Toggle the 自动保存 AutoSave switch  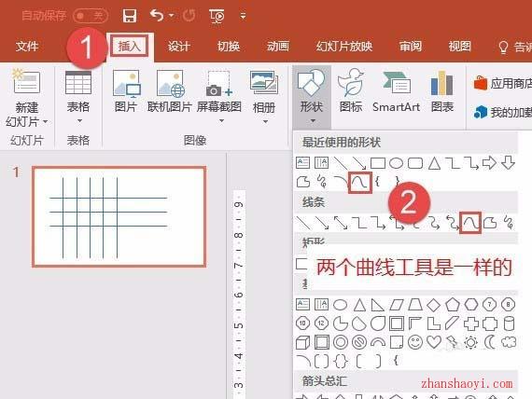coord(90,16)
